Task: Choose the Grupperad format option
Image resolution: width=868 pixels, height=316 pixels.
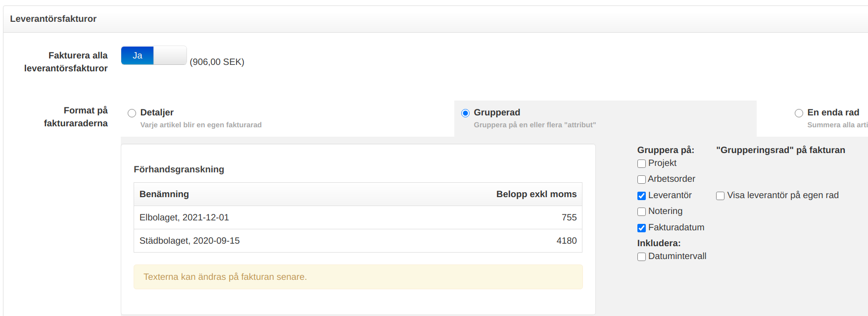Action: pos(465,113)
